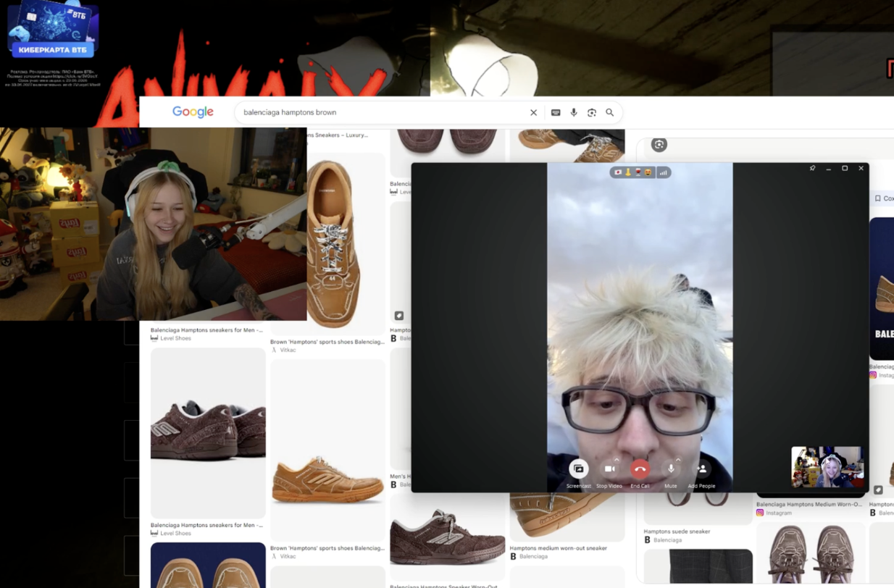Expand microphone options arrow above Mute

tap(678, 459)
